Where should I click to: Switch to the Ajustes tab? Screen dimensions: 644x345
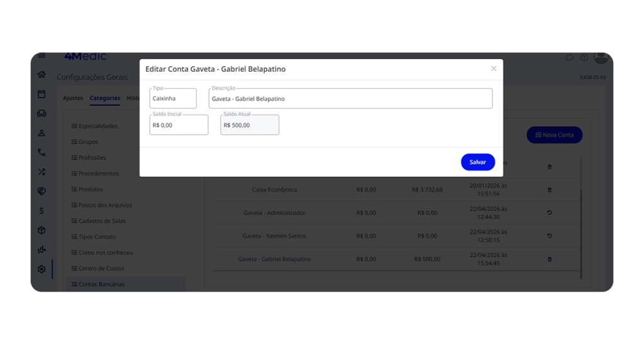73,98
